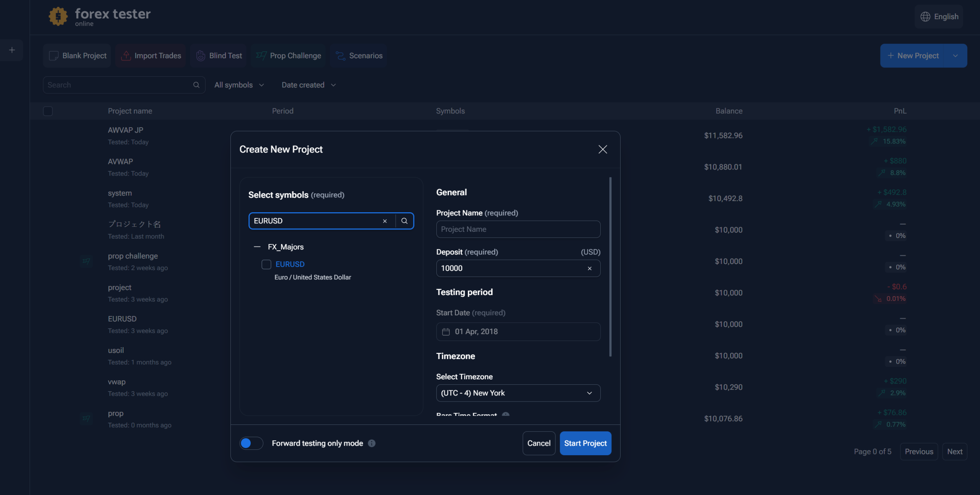Click the project list search magnifier icon

(x=196, y=85)
